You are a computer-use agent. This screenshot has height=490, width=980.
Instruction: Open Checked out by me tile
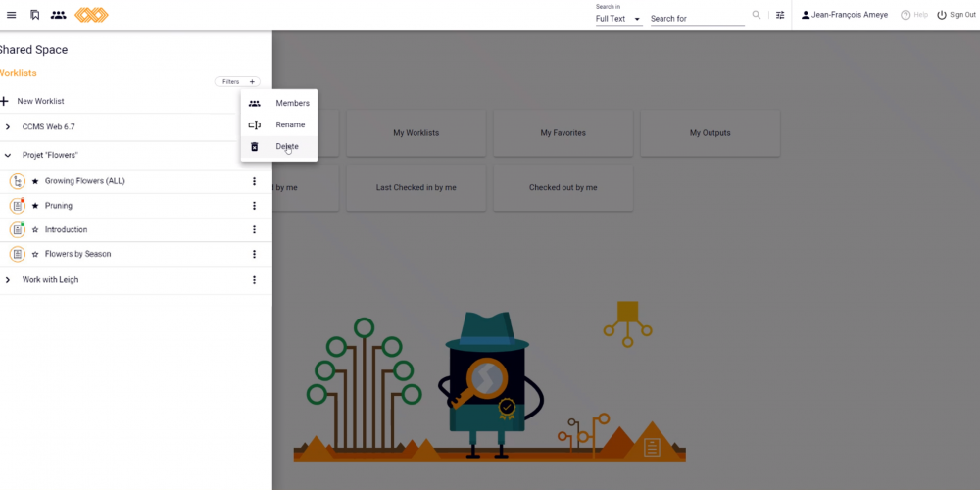563,187
